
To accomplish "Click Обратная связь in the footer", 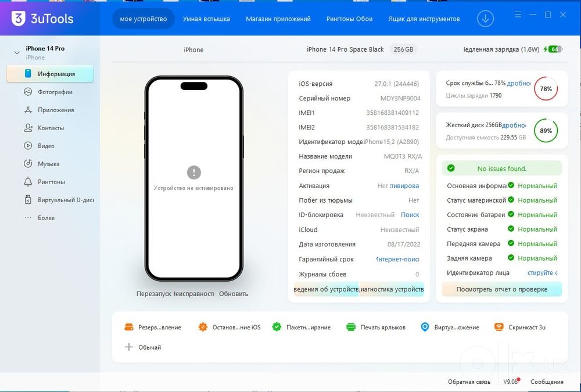I will click(469, 382).
